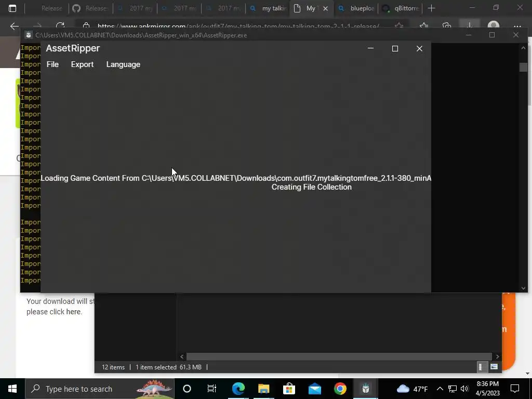Open the weather widget showing 47°F

pyautogui.click(x=412, y=389)
